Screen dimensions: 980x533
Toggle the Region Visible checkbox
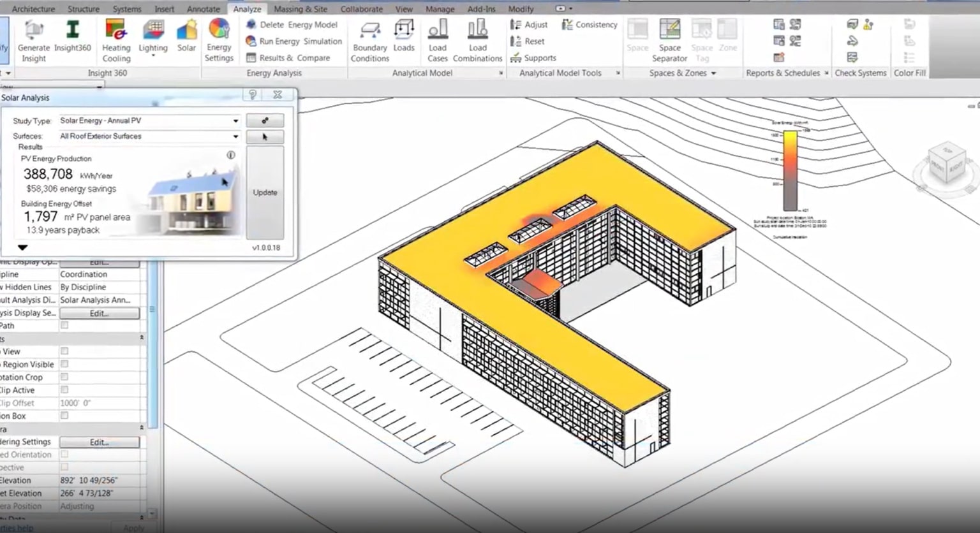point(64,364)
